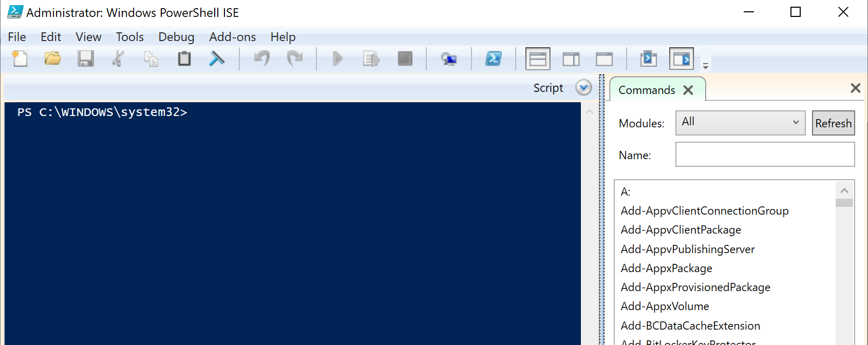The image size is (868, 345).
Task: Clear the console pane using the squeegee icon
Action: pos(217,59)
